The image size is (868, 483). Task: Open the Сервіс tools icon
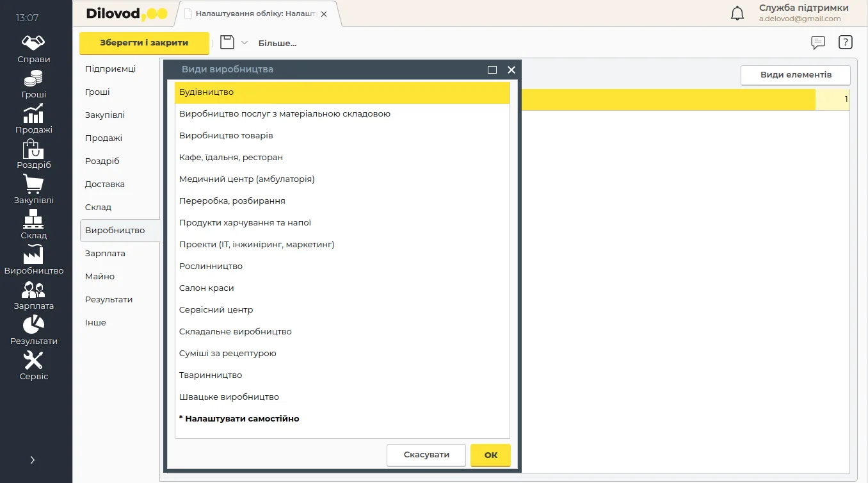33,360
